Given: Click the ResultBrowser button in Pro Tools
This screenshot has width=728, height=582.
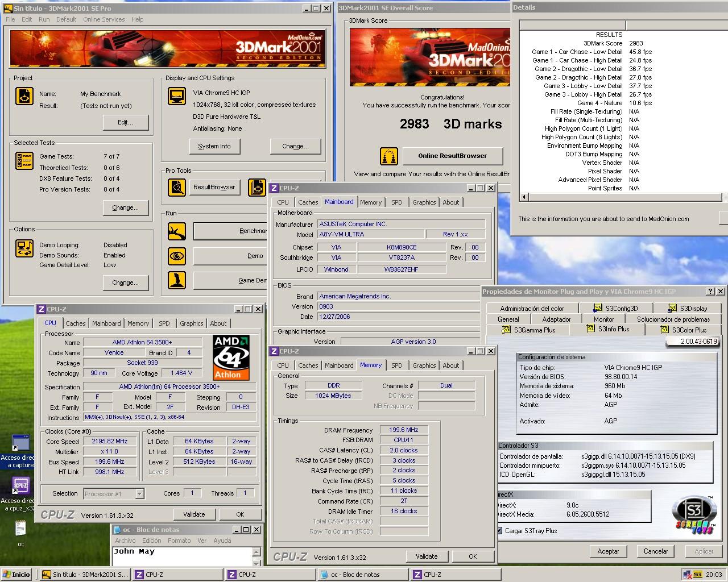Looking at the screenshot, I should pyautogui.click(x=214, y=187).
